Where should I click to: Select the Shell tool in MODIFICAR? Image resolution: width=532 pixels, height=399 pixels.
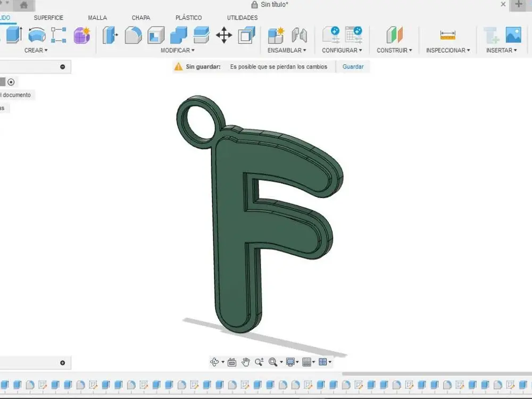156,35
